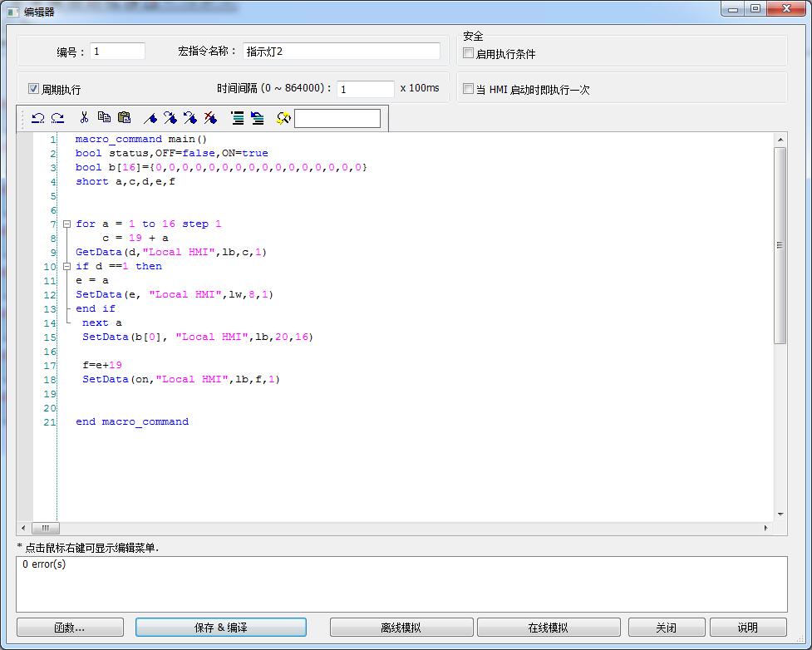Clear all bookmarks with red-crossed flag icon
Screen dimensions: 812x650
point(210,118)
